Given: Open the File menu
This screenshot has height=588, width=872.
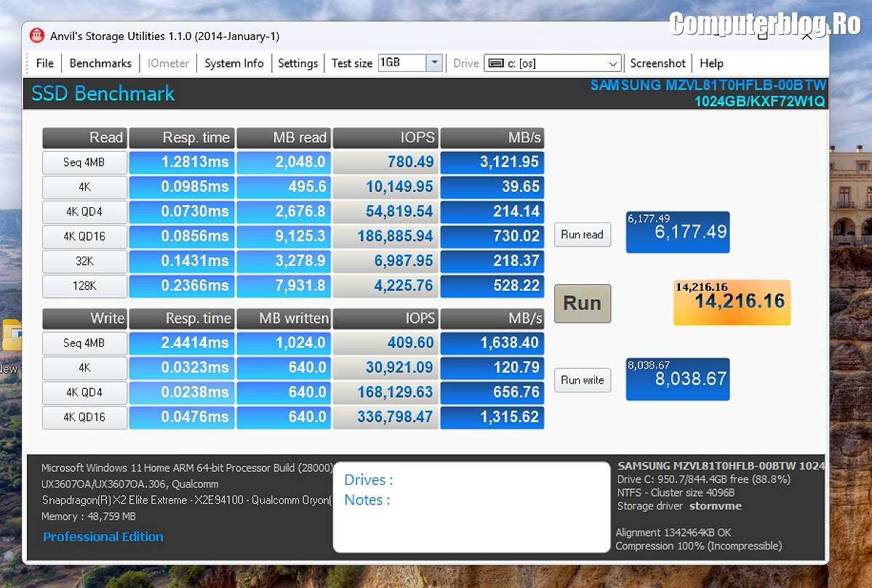Looking at the screenshot, I should pos(44,63).
